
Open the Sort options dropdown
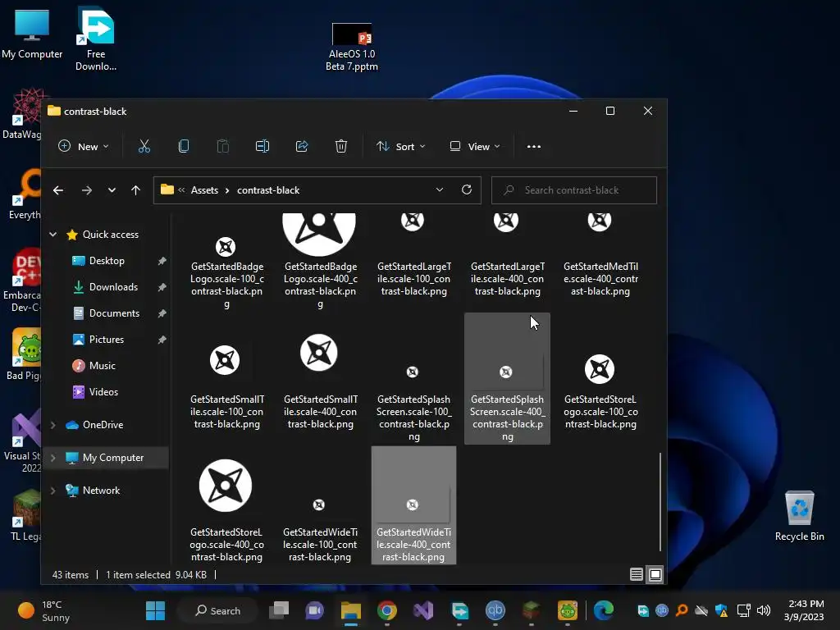click(x=400, y=146)
